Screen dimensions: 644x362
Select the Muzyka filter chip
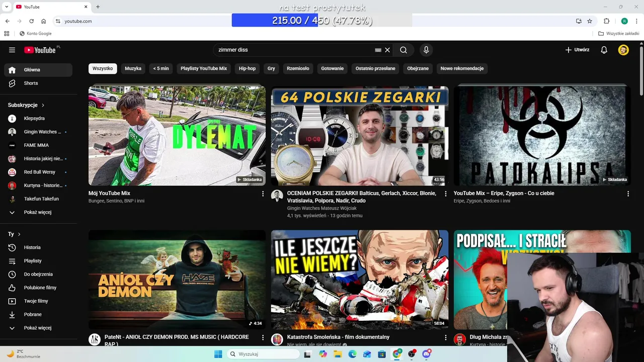point(133,68)
